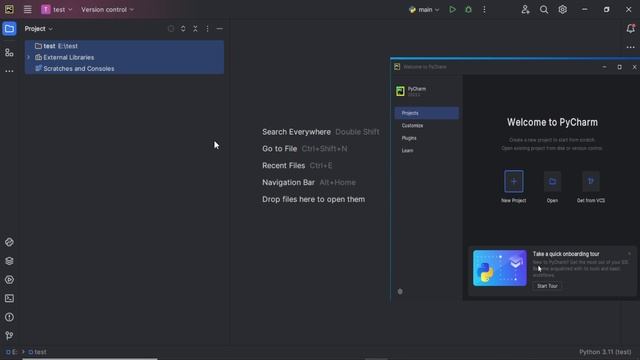Open Search Everywhere magnifier icon
Screen dimensions: 640x360
544,9
